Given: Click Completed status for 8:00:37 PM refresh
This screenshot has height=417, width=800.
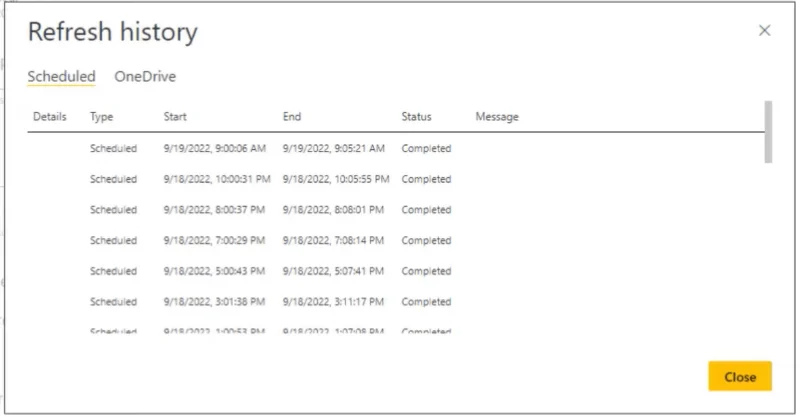Looking at the screenshot, I should coord(426,210).
